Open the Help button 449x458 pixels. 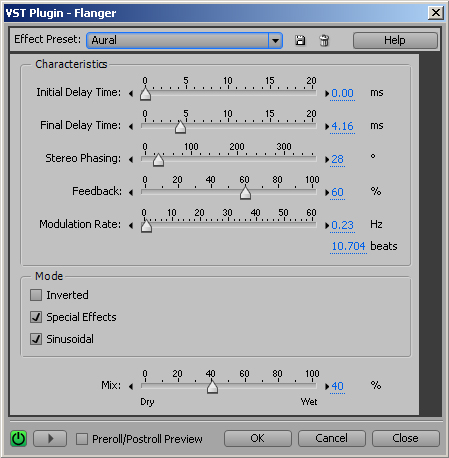(395, 40)
